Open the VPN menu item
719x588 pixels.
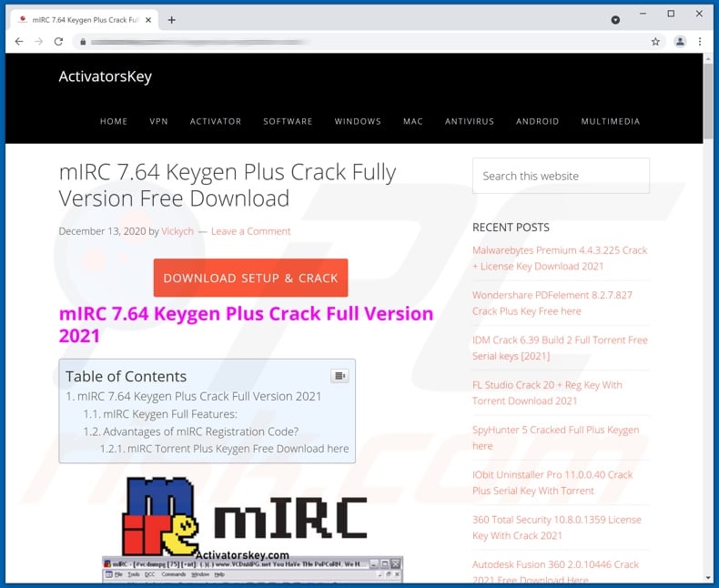coord(158,121)
